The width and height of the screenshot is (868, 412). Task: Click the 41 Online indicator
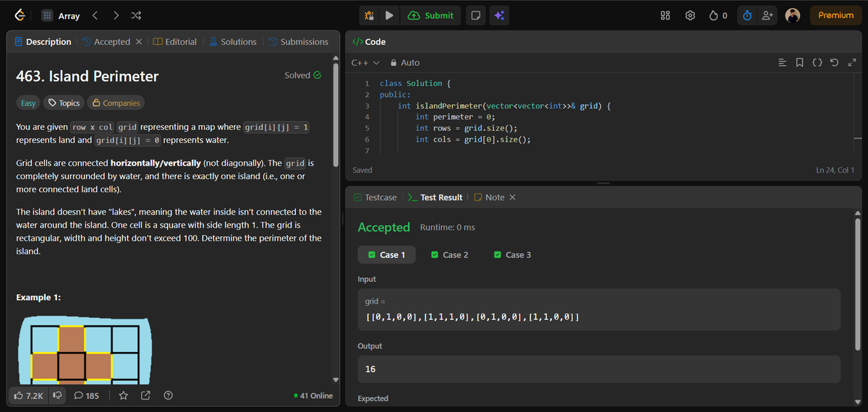click(x=314, y=395)
